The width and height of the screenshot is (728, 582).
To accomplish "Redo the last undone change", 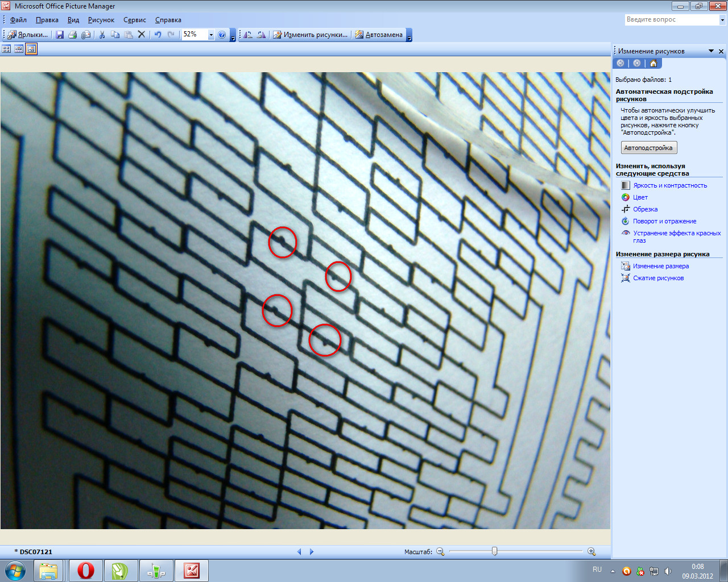I will [x=171, y=35].
